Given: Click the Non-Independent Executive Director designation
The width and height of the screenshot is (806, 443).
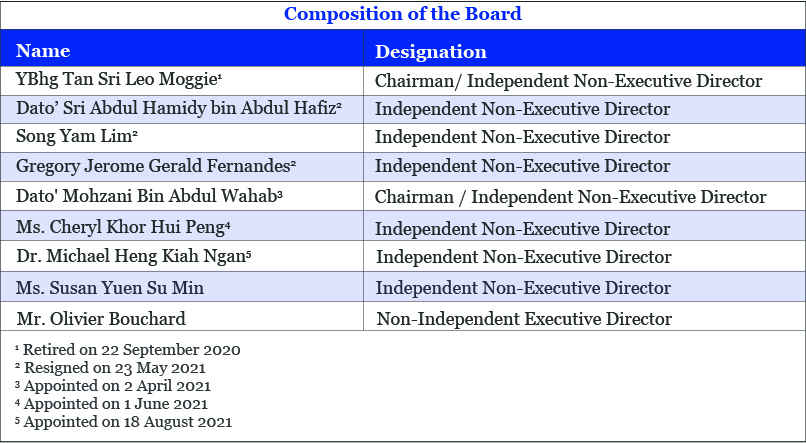Looking at the screenshot, I should (524, 319).
